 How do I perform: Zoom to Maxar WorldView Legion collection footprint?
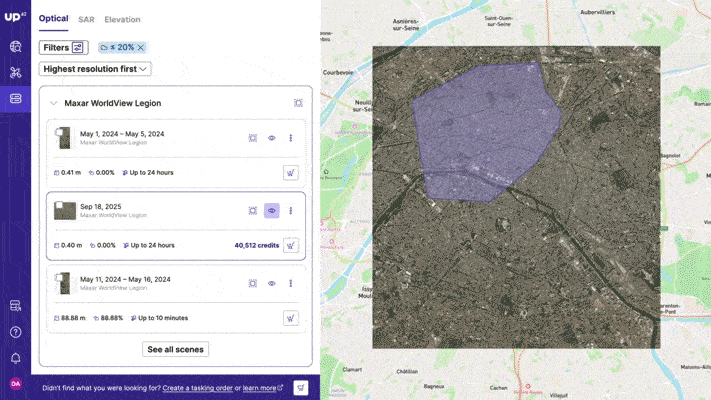click(298, 103)
